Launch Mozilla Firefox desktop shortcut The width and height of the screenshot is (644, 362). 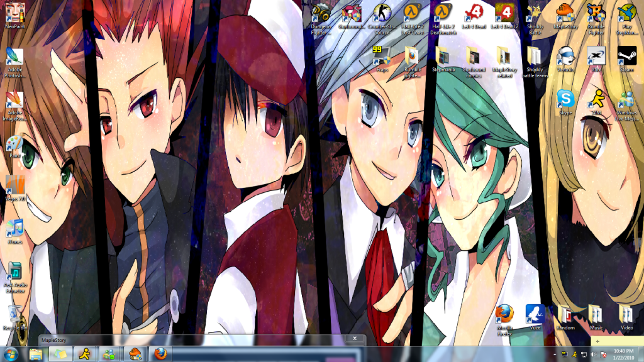click(x=504, y=321)
